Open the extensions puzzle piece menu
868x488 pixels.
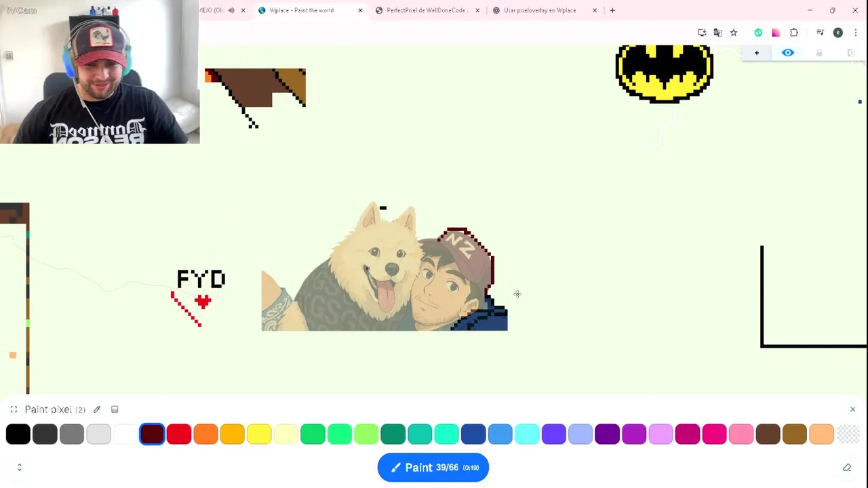pos(794,33)
